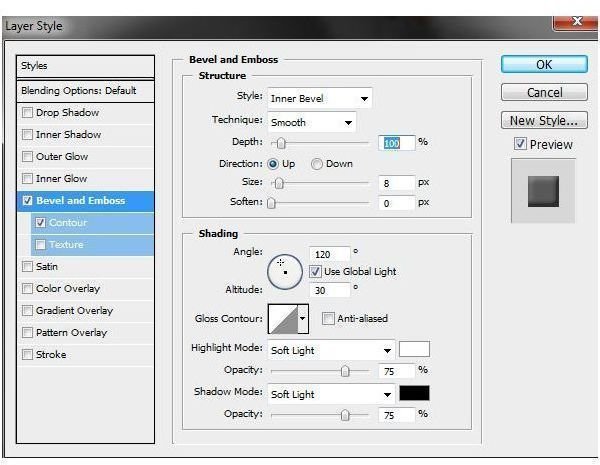
Task: Select the Up direction radio button
Action: point(273,164)
